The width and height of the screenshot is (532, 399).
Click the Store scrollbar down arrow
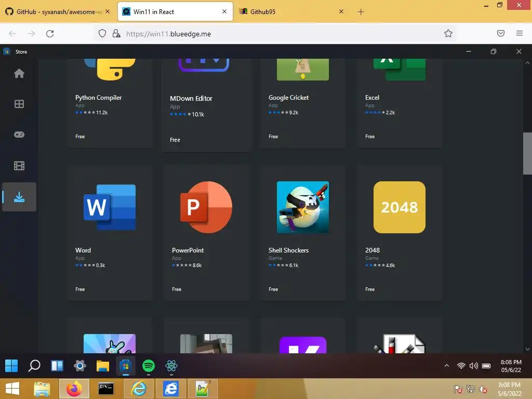527,349
